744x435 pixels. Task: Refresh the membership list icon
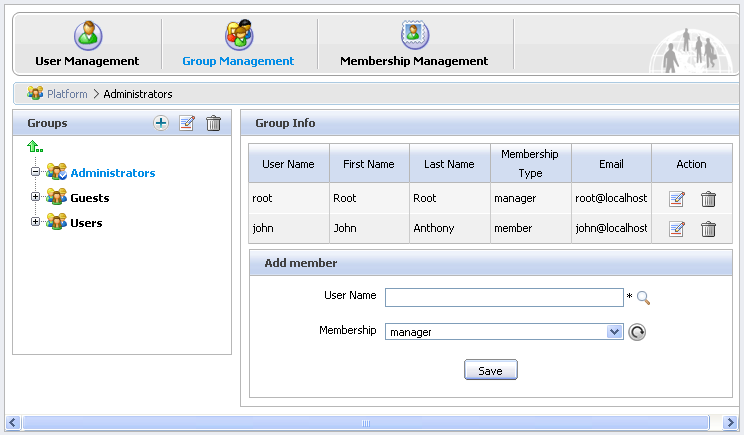[x=637, y=332]
